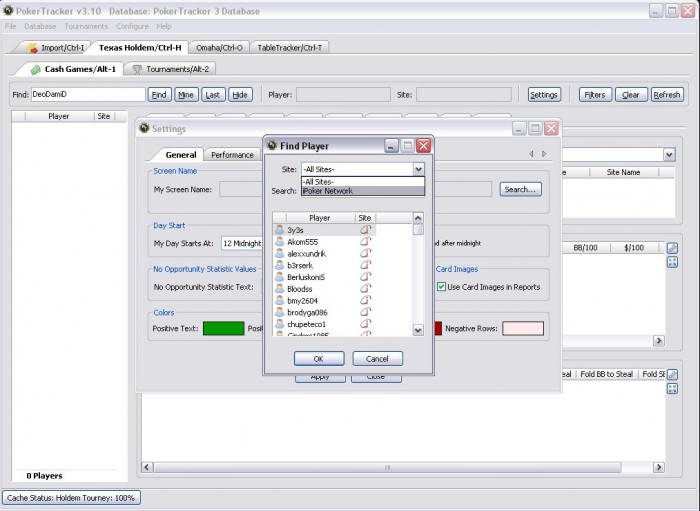Screen dimensions: 700x511
Task: Switch to the Omaha/Ctrl-O tab
Action: pos(219,47)
